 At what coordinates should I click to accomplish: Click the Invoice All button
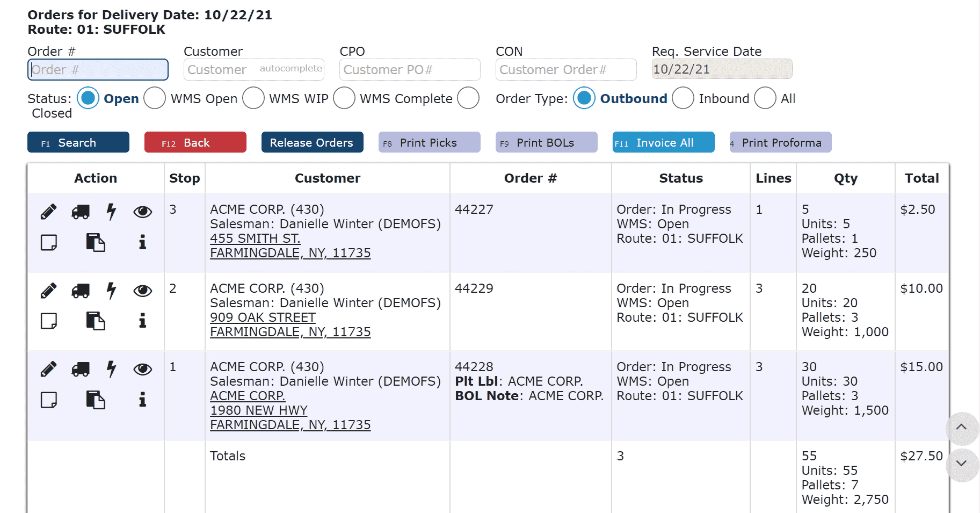pos(663,142)
